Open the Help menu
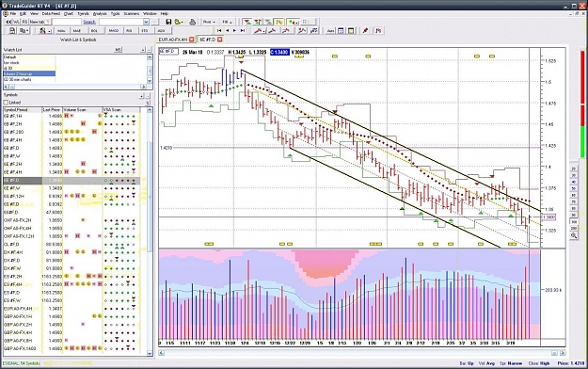Image resolution: width=588 pixels, height=369 pixels. pyautogui.click(x=165, y=13)
